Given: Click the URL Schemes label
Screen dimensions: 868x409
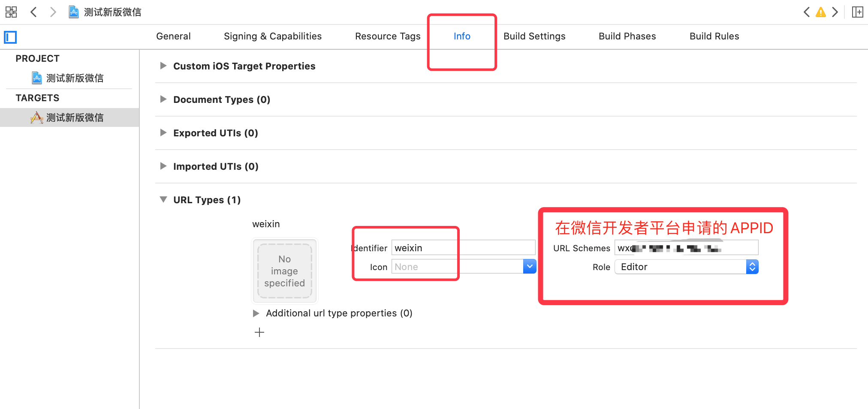Looking at the screenshot, I should [582, 248].
